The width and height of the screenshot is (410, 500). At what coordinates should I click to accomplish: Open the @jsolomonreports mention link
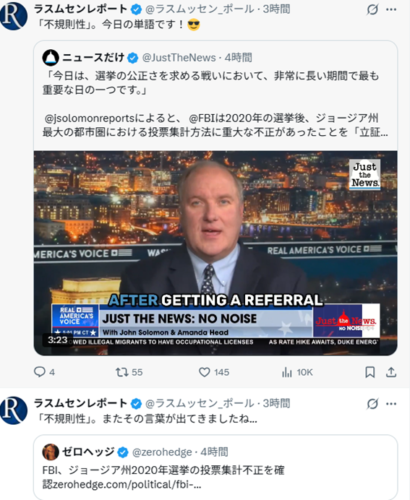point(90,118)
